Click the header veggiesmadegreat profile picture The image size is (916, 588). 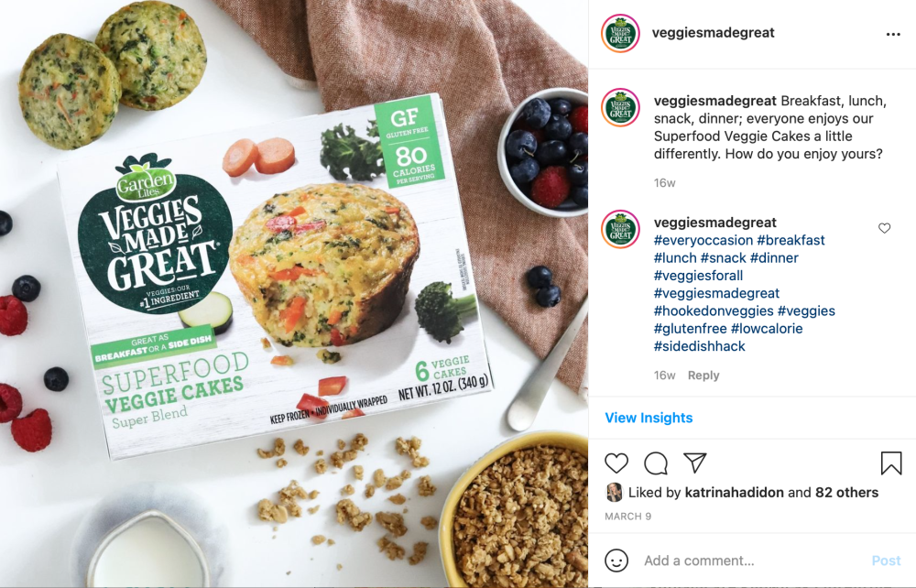pos(620,33)
